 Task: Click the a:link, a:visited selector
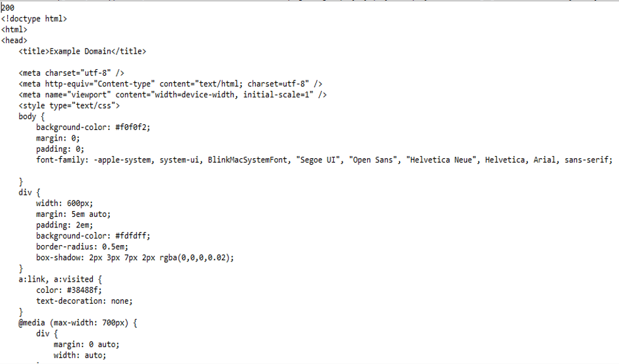coord(56,279)
